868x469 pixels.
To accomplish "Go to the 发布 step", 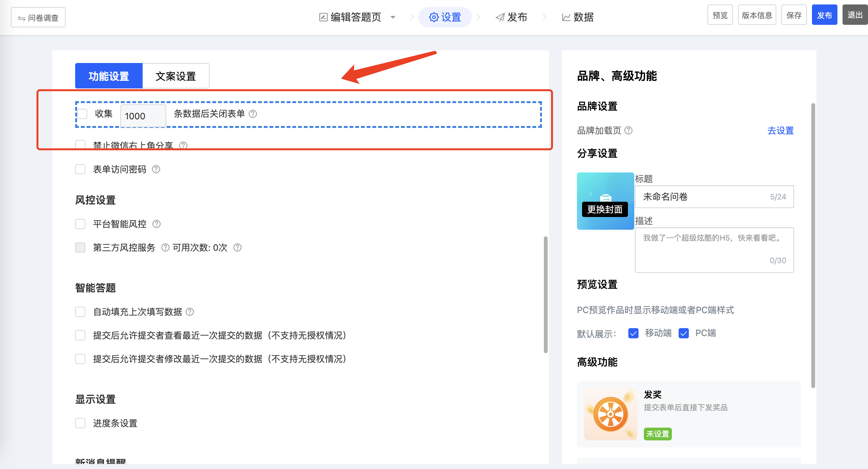I will coord(511,17).
